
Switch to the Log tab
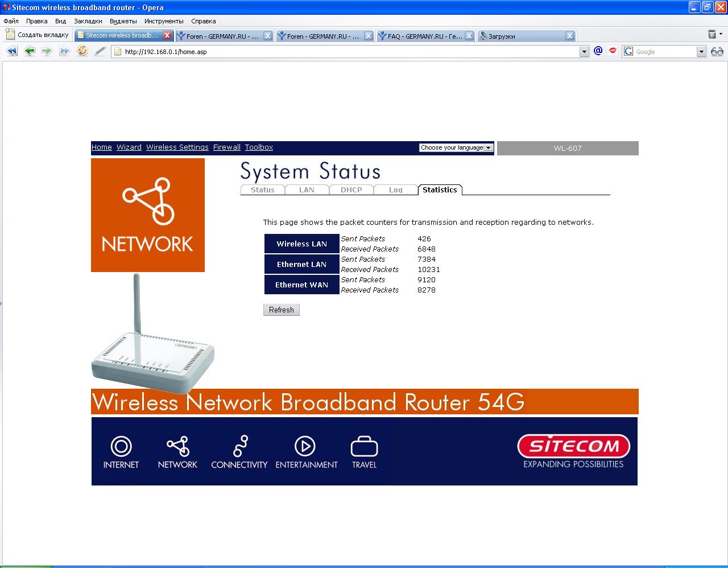[395, 190]
